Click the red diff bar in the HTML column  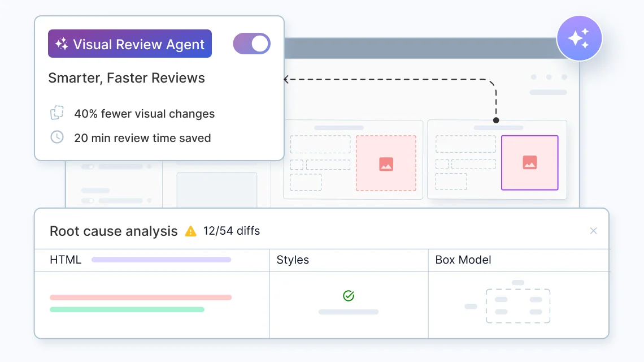tap(141, 297)
